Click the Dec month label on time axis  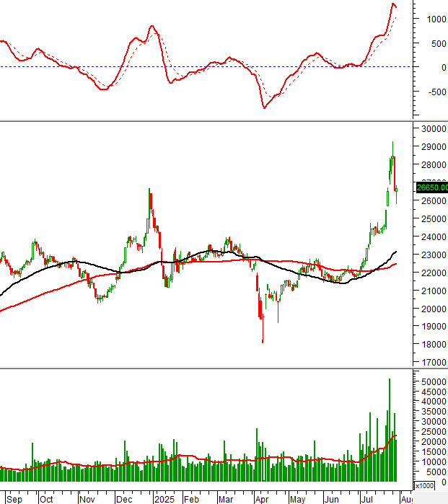(x=124, y=499)
